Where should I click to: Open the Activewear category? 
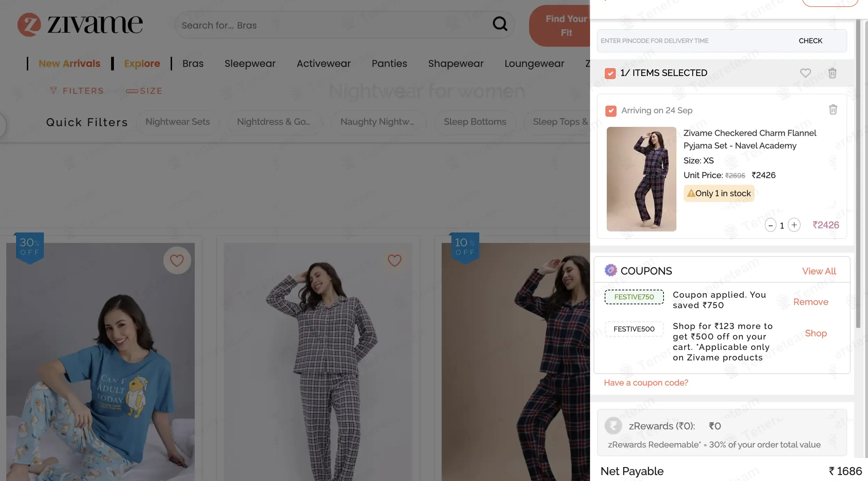pyautogui.click(x=323, y=63)
